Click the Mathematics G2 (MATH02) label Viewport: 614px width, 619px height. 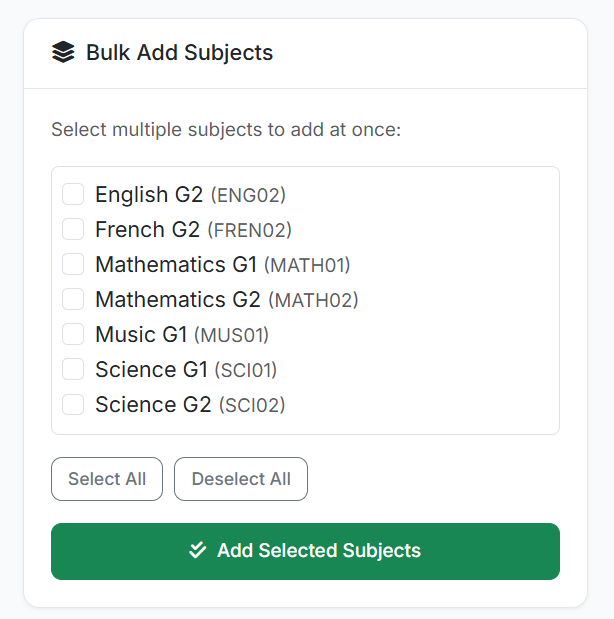point(226,299)
